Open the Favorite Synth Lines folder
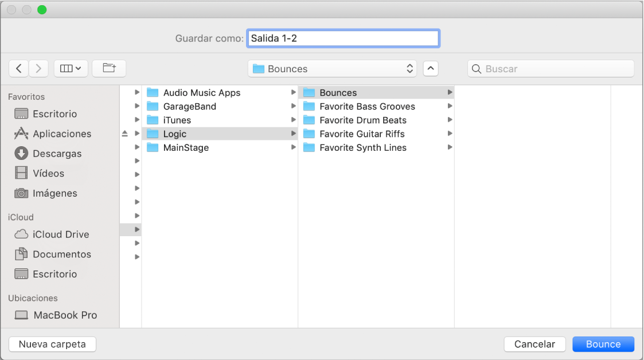 point(362,148)
